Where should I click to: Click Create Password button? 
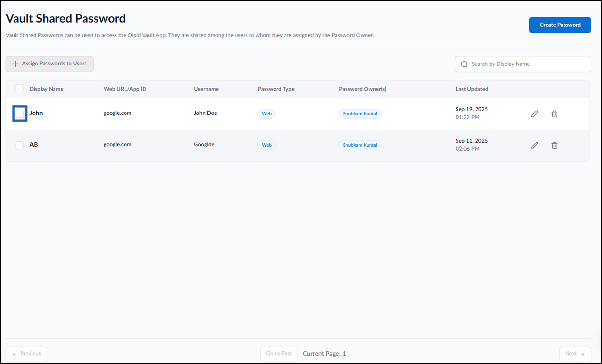tap(560, 25)
